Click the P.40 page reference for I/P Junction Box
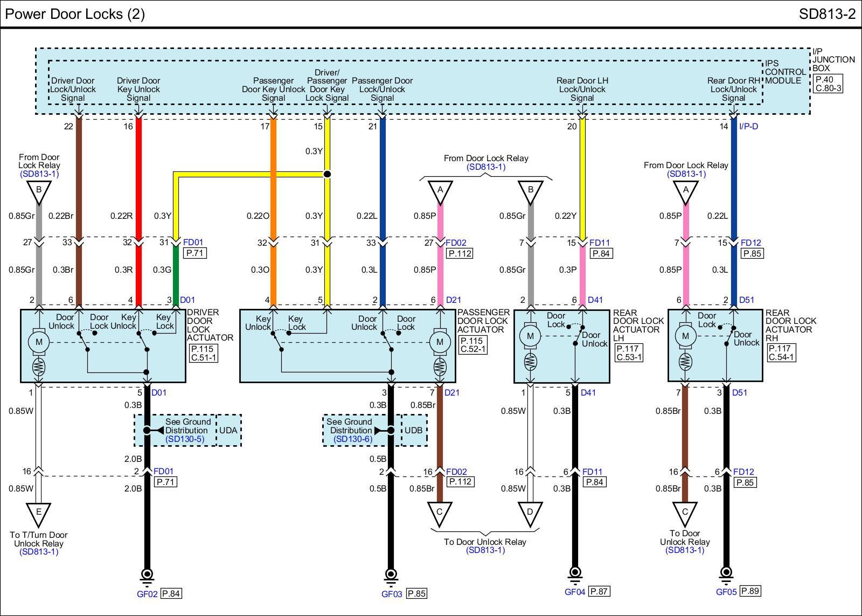Screen dimensions: 862x616 click(x=824, y=80)
